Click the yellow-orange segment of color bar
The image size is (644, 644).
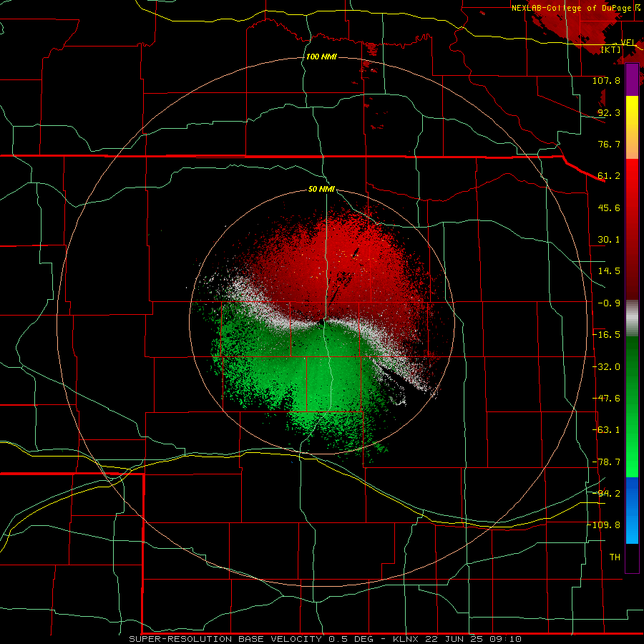pyautogui.click(x=632, y=127)
